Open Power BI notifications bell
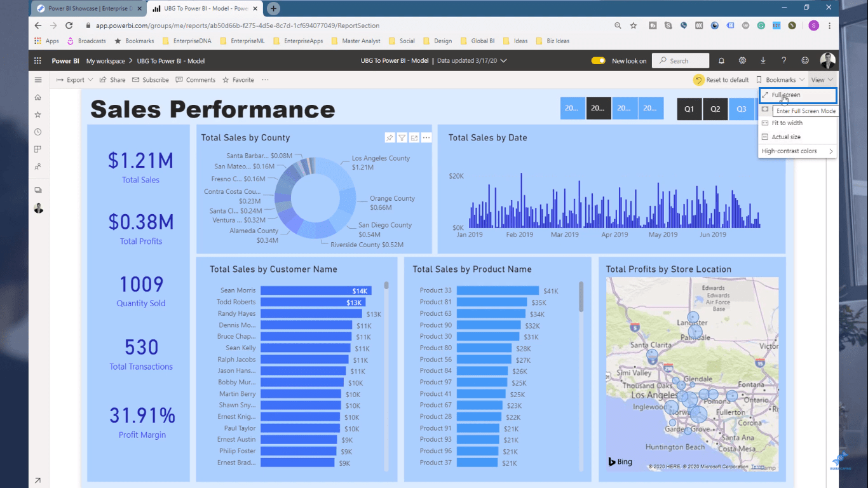 [721, 61]
